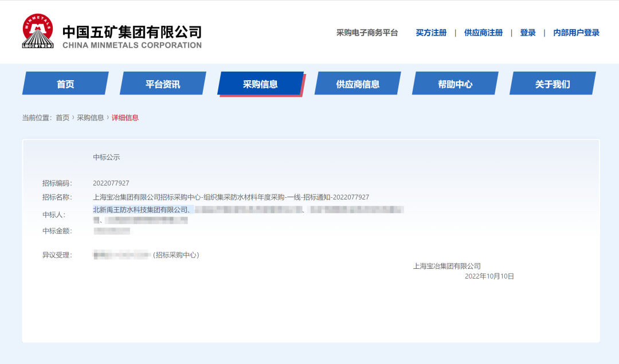Open the 供应商注册 link
Viewport: 619px width, 364px height.
click(483, 33)
